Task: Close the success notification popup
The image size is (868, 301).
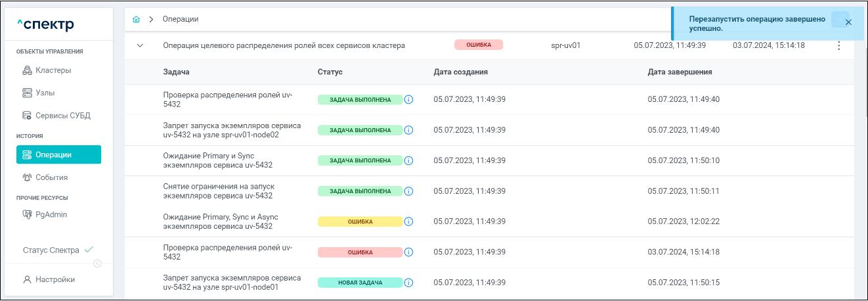Action: (848, 22)
